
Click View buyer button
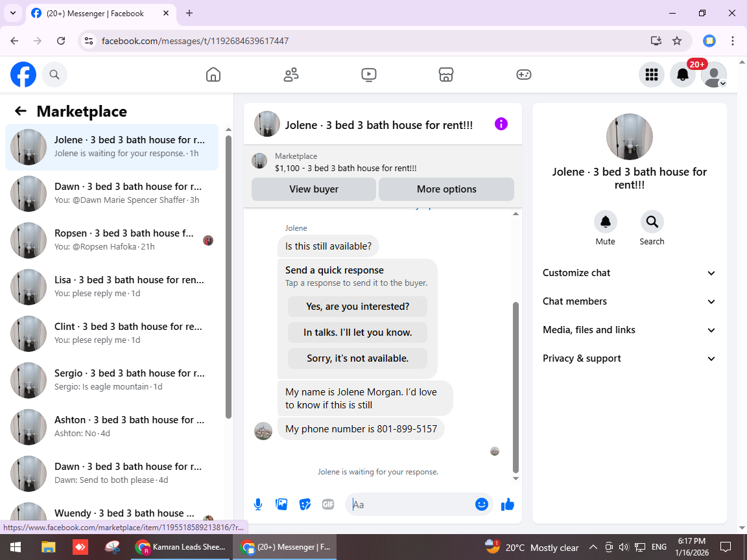pyautogui.click(x=313, y=189)
